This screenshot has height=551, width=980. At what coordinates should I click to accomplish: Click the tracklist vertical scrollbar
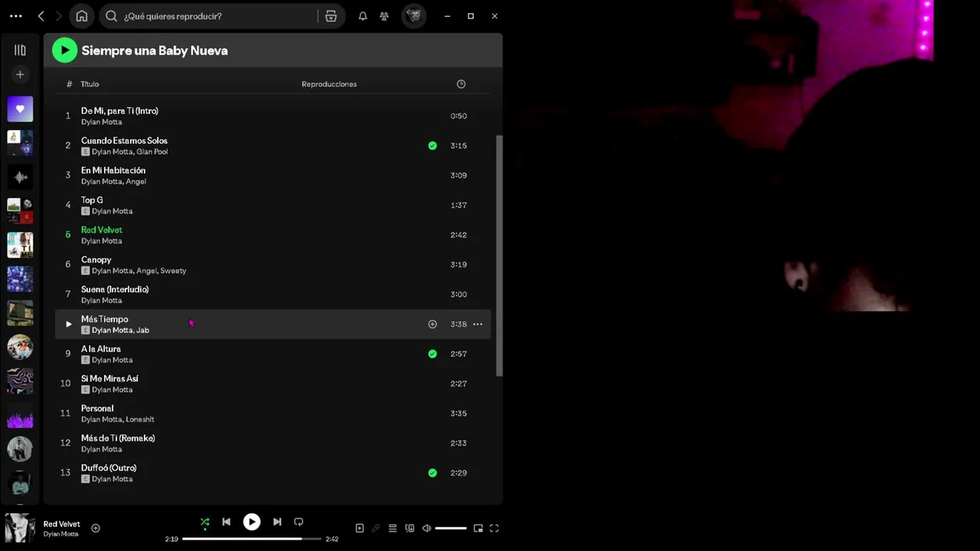pyautogui.click(x=499, y=256)
